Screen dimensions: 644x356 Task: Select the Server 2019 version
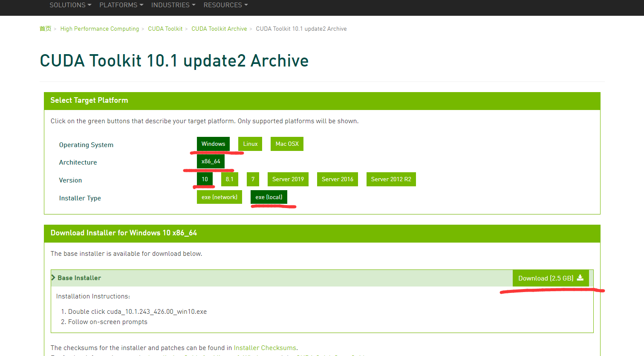[x=288, y=179]
